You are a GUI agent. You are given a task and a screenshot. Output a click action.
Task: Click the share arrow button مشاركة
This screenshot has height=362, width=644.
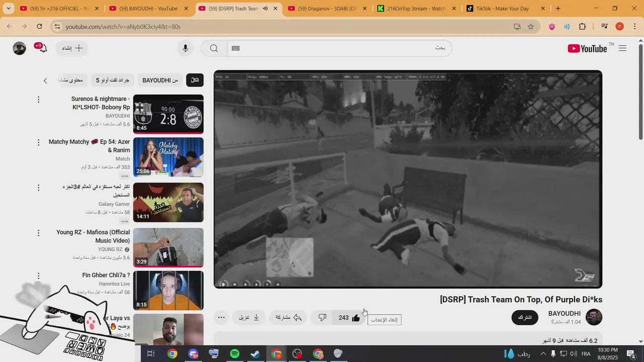(289, 317)
